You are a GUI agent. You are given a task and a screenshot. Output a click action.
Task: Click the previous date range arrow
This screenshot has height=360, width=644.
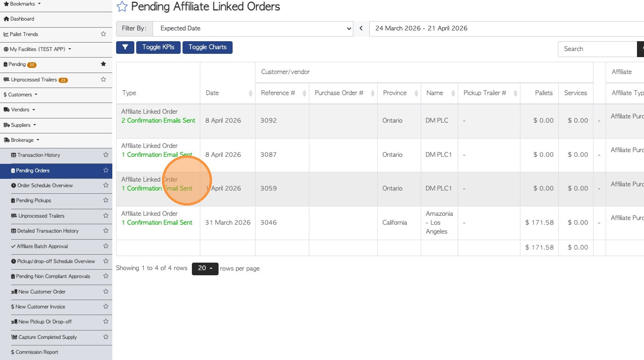pyautogui.click(x=361, y=29)
